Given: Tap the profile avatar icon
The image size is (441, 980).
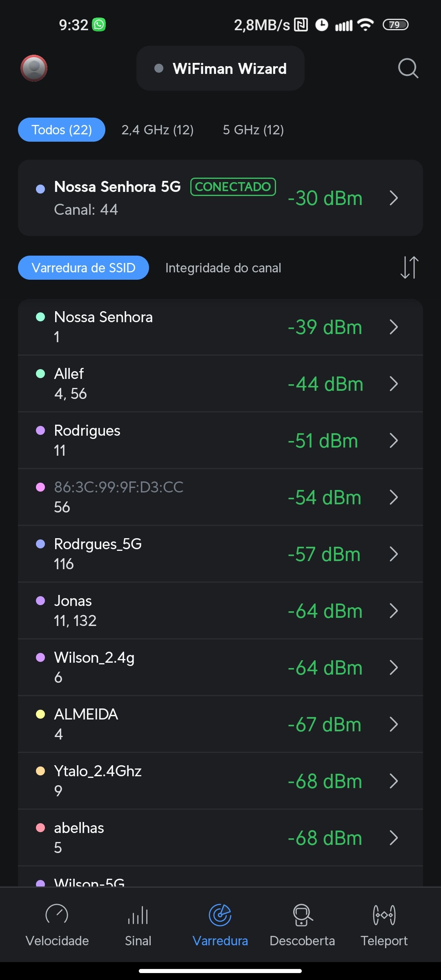Looking at the screenshot, I should coord(34,68).
